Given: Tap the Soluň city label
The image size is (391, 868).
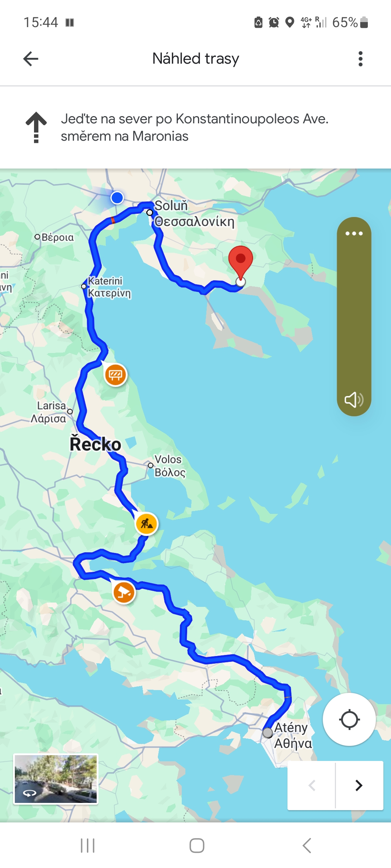Looking at the screenshot, I should pos(172,205).
